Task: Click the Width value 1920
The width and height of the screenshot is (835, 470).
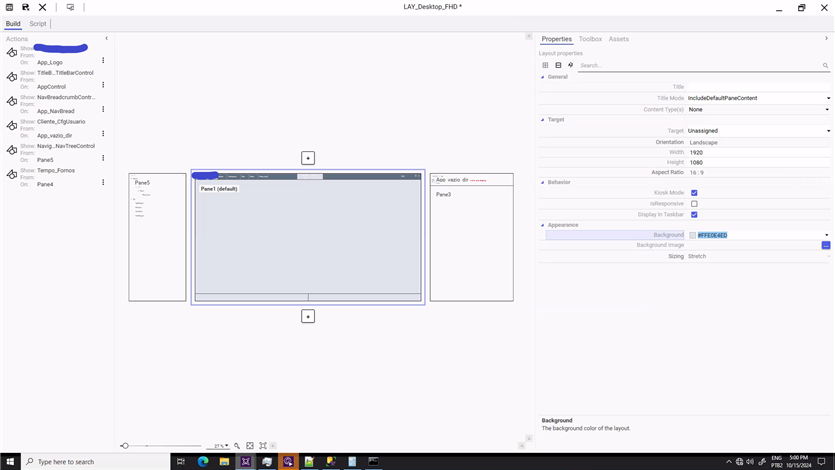Action: (x=697, y=152)
